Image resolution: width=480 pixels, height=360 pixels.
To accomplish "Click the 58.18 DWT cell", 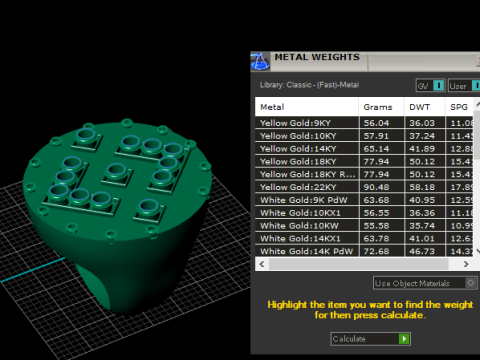I will [425, 187].
